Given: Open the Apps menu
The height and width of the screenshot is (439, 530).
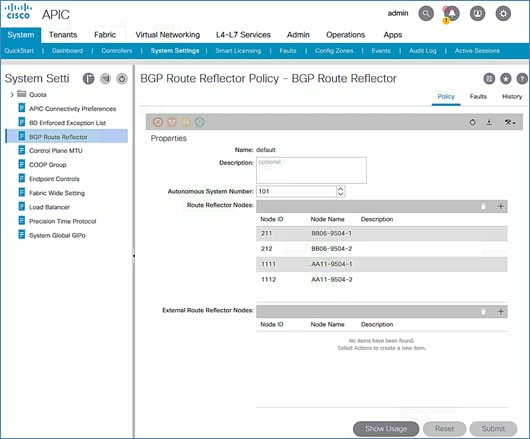Looking at the screenshot, I should tap(392, 35).
